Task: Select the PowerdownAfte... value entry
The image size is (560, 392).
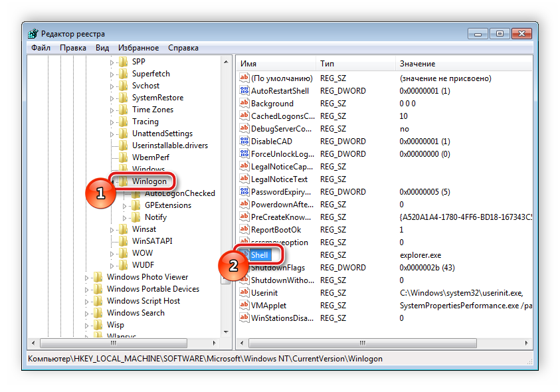Action: point(282,205)
